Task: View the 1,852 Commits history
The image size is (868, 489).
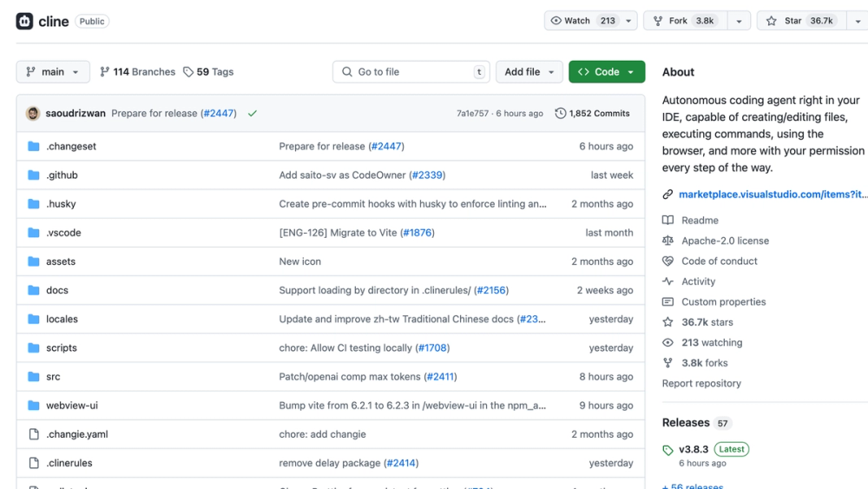Action: [x=592, y=113]
